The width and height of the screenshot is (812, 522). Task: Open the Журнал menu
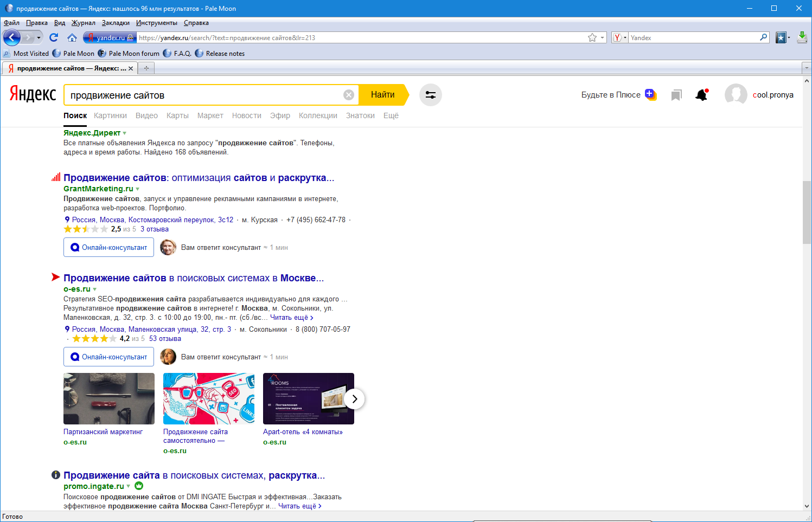[x=84, y=23]
